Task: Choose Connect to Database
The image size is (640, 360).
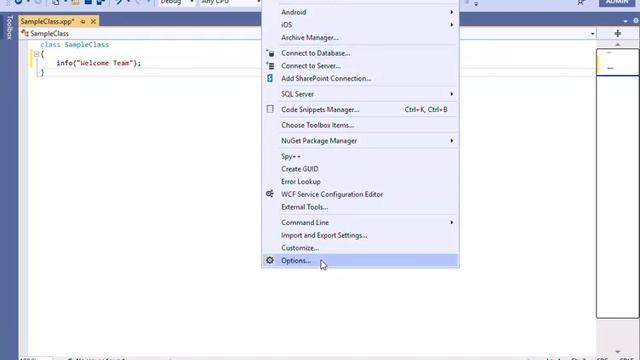Action: coord(360,53)
